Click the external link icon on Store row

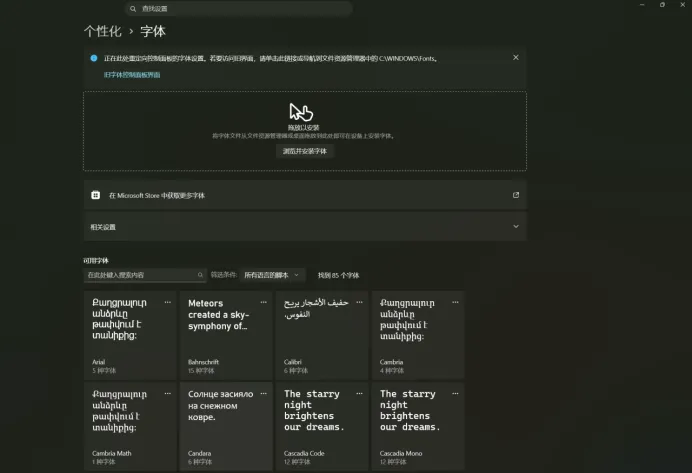pos(515,195)
